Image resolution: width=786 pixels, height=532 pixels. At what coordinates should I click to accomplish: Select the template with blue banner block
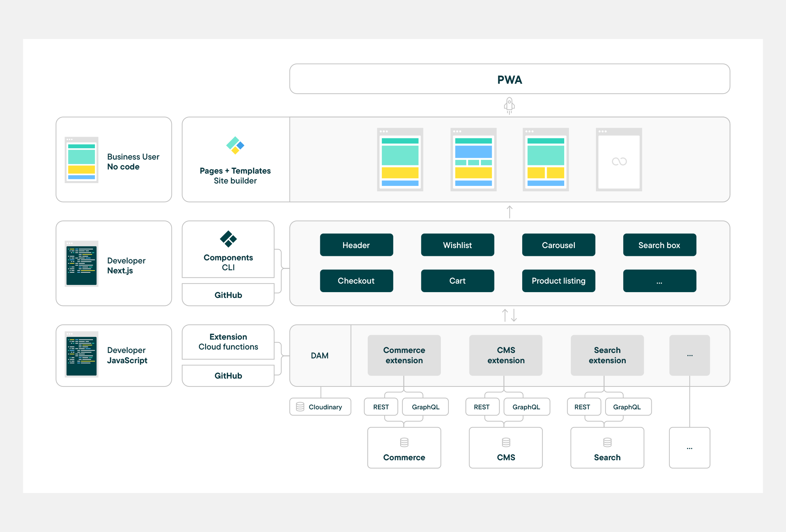click(x=474, y=160)
